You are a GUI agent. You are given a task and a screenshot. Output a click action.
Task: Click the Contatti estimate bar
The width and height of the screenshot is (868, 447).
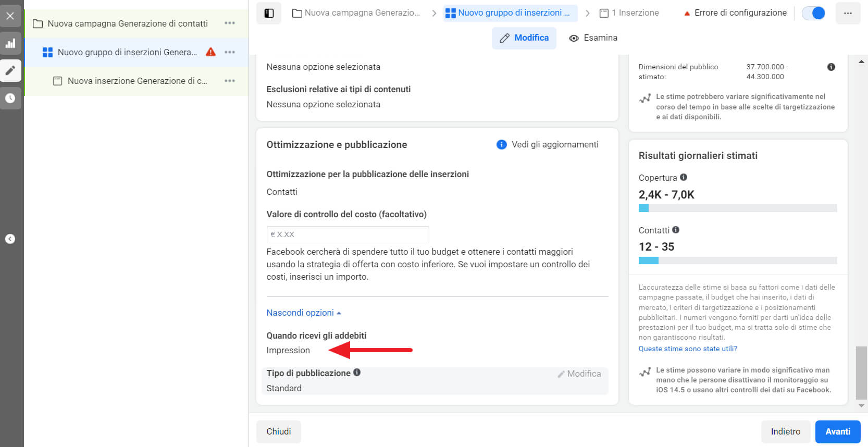(738, 260)
